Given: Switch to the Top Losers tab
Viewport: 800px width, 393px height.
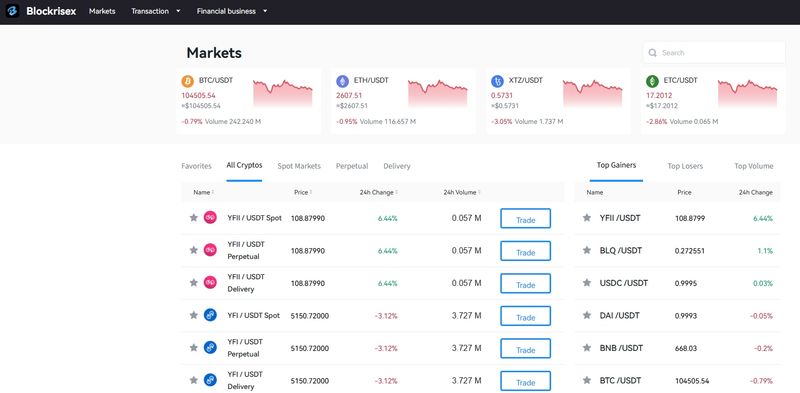Looking at the screenshot, I should coord(685,166).
